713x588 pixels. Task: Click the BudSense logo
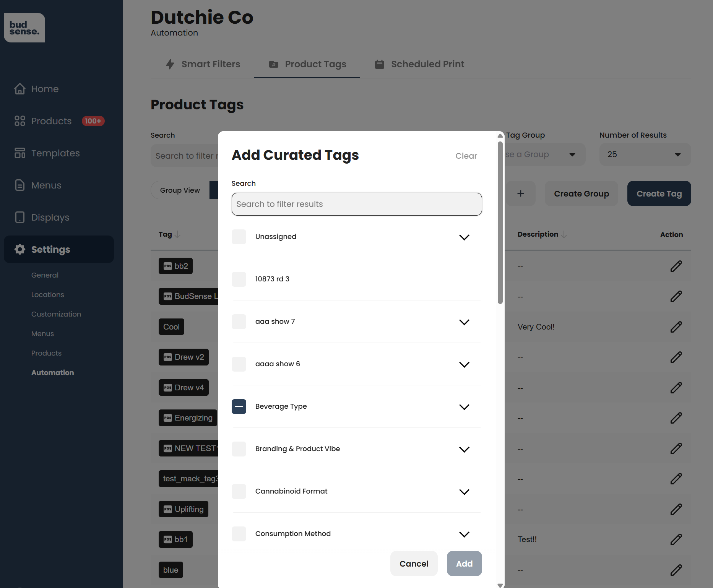point(24,28)
